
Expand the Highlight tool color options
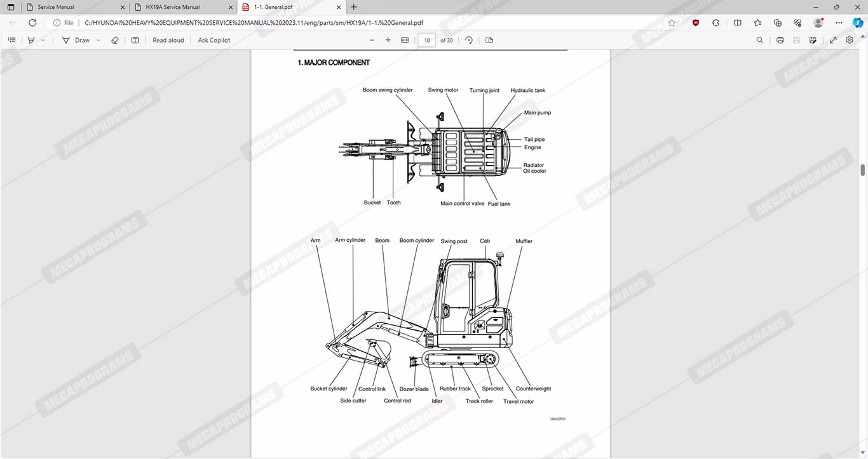[x=43, y=40]
